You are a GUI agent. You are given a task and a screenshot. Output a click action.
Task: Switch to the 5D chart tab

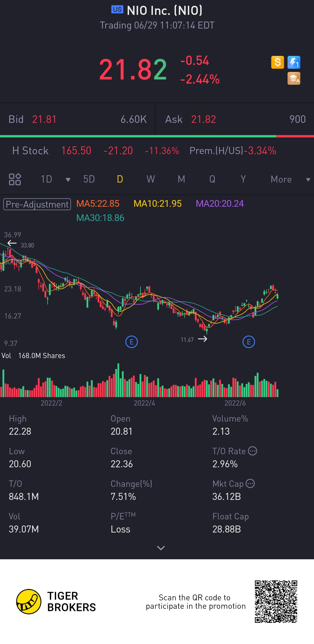pos(89,179)
